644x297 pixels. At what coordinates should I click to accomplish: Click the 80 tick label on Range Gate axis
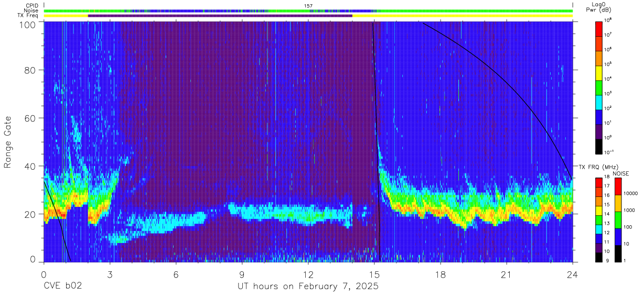[x=31, y=70]
